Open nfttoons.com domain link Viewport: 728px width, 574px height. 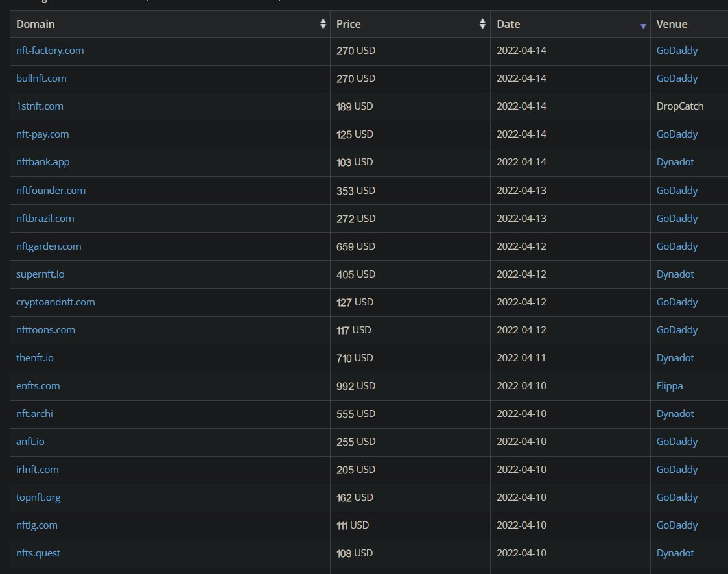click(x=45, y=329)
